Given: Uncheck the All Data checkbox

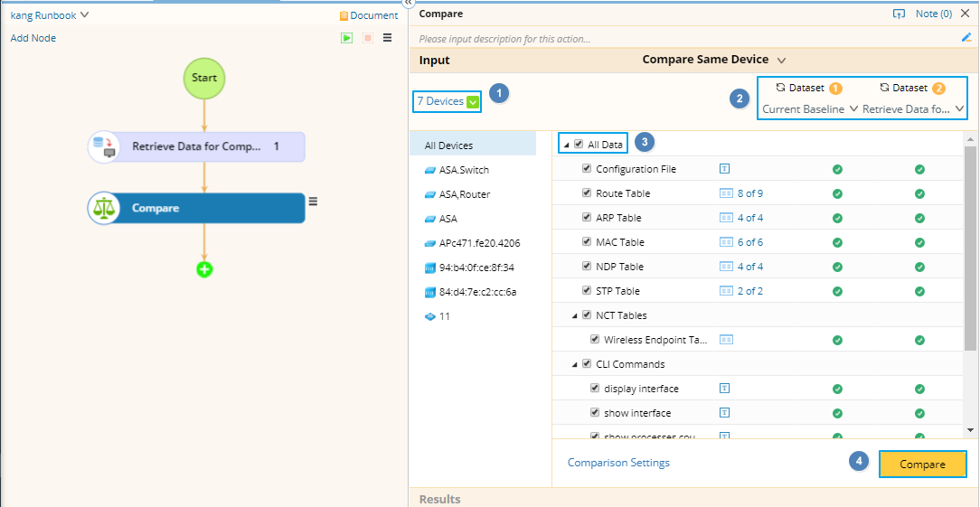Looking at the screenshot, I should (x=579, y=144).
